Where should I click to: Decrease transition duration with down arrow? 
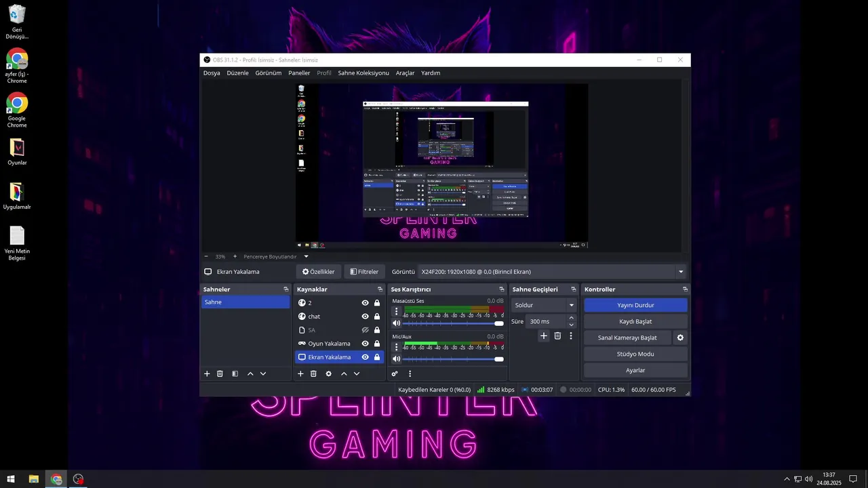click(x=571, y=325)
